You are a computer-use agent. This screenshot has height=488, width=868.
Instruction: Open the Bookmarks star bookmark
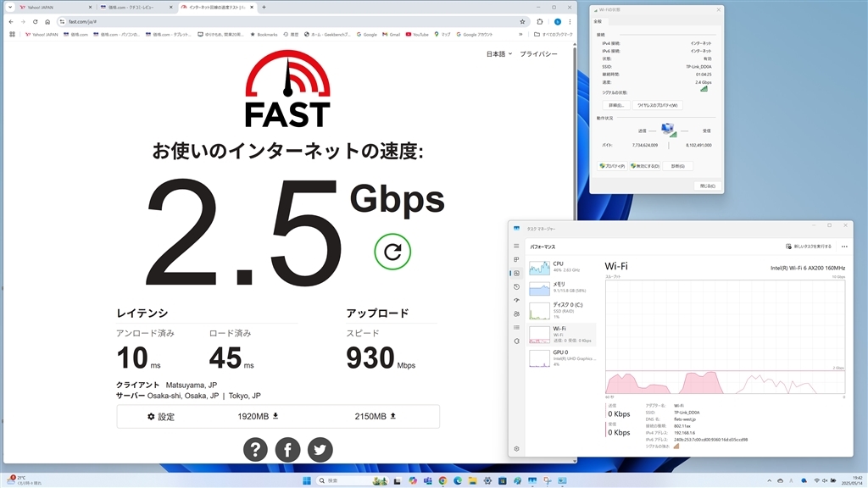264,34
